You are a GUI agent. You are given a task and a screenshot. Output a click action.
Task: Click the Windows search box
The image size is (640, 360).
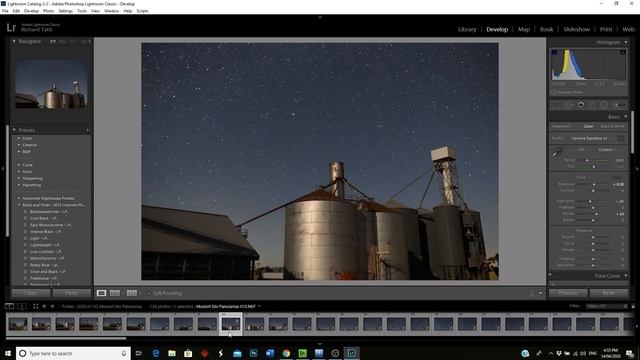tap(73, 353)
